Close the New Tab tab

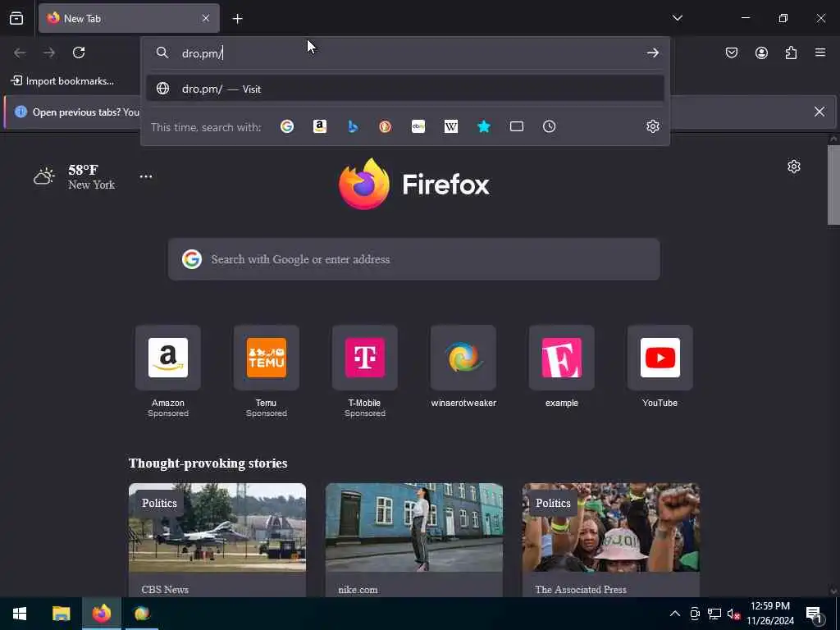206,18
